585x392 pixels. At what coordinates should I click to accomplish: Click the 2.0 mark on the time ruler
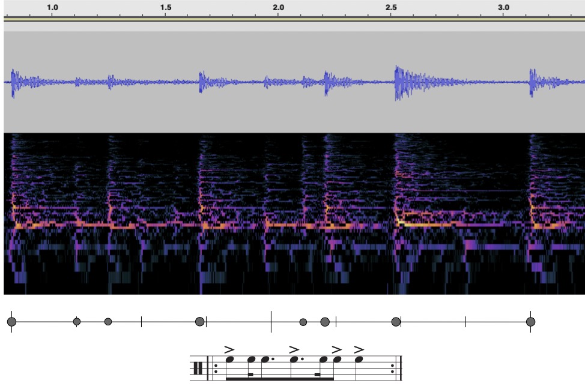click(278, 7)
